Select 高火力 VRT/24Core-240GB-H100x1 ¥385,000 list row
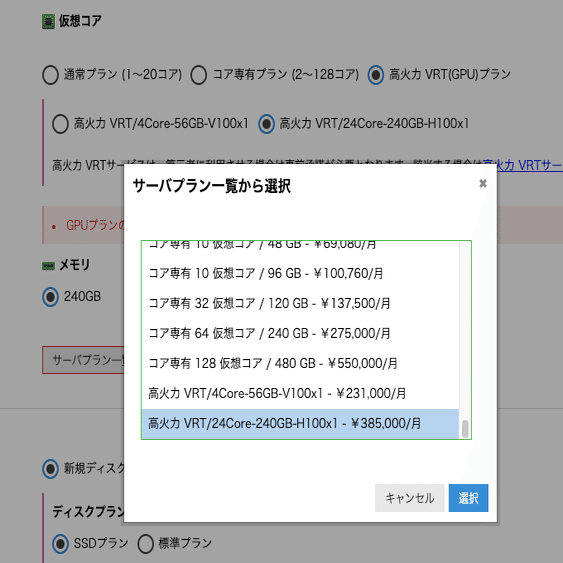The image size is (563, 563). pos(300,423)
